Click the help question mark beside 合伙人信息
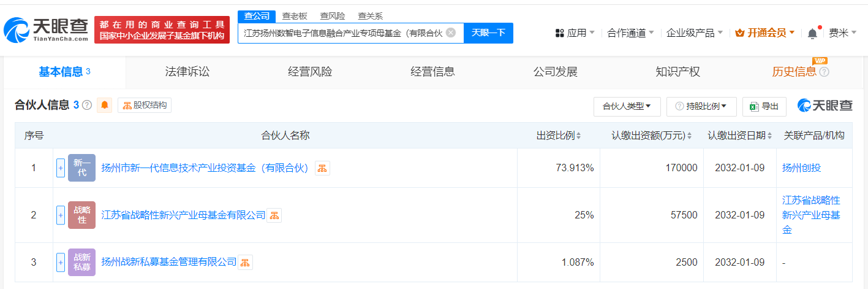 pyautogui.click(x=87, y=106)
